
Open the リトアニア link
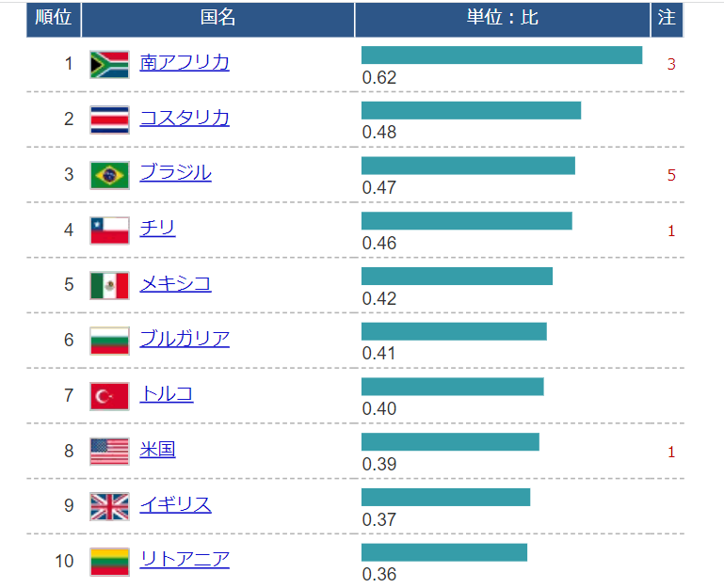[185, 560]
